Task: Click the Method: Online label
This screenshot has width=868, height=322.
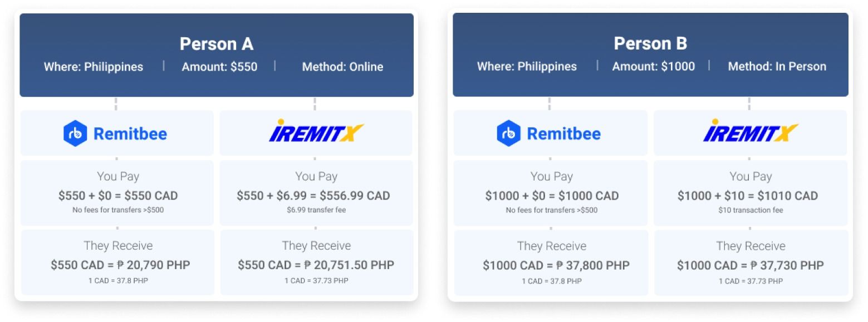Action: 342,67
